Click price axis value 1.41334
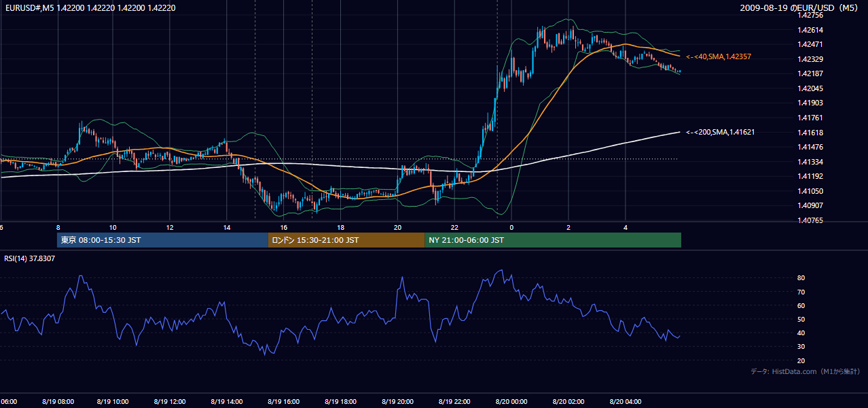 coord(811,162)
